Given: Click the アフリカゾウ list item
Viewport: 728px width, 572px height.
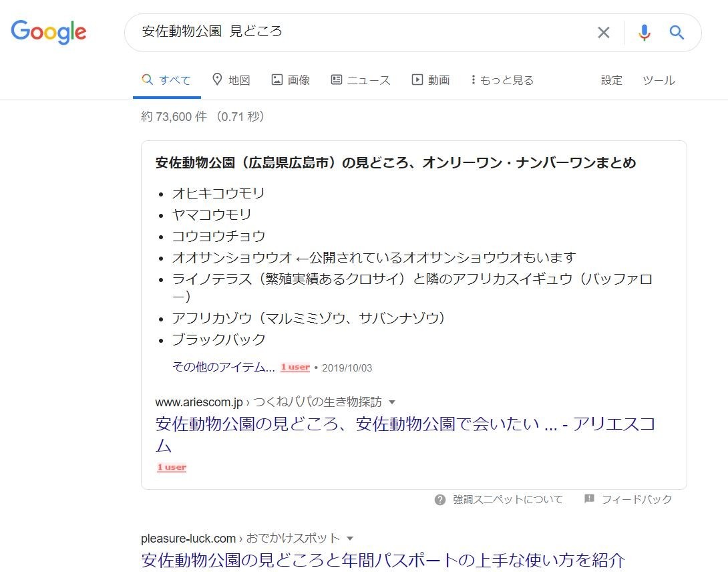Looking at the screenshot, I should (309, 318).
